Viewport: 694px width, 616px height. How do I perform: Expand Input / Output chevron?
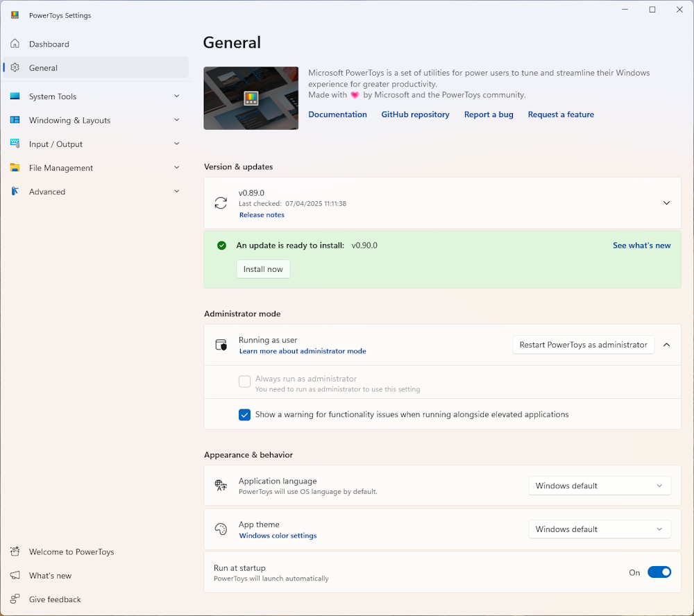pos(176,144)
